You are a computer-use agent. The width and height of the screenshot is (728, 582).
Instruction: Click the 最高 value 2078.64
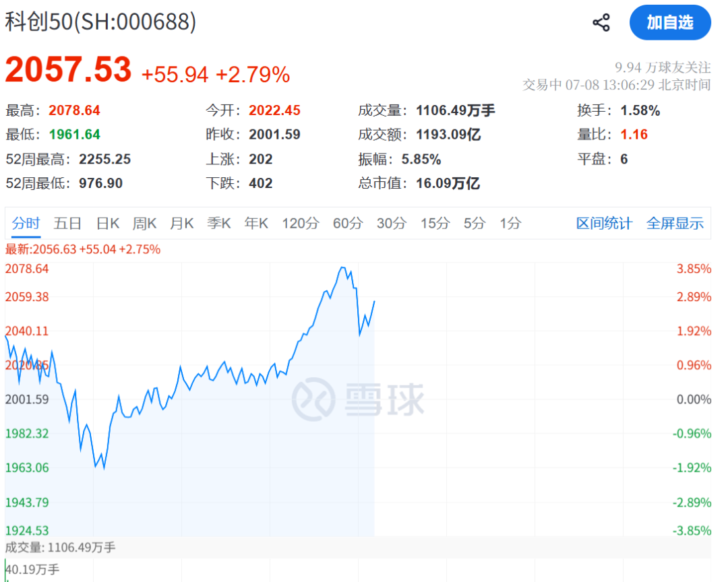pos(74,110)
